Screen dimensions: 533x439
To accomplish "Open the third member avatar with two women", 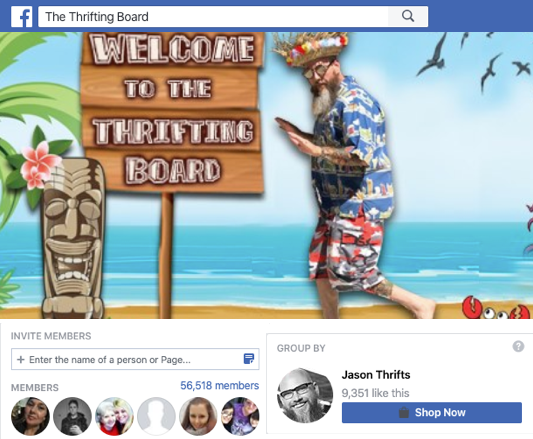I will coord(115,416).
